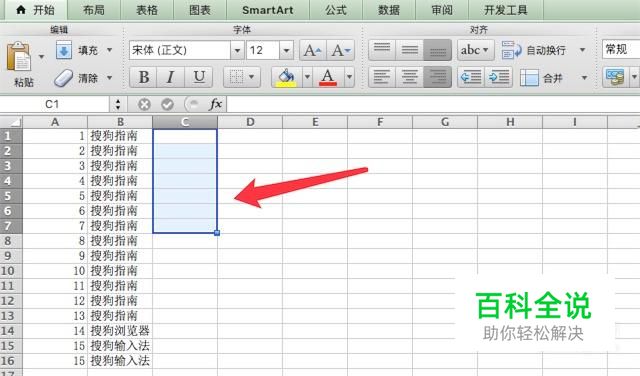Toggle Italic formatting

[171, 77]
